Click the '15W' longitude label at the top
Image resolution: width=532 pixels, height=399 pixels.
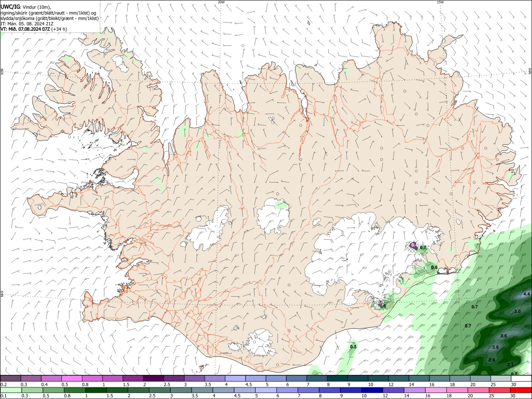[x=440, y=2]
